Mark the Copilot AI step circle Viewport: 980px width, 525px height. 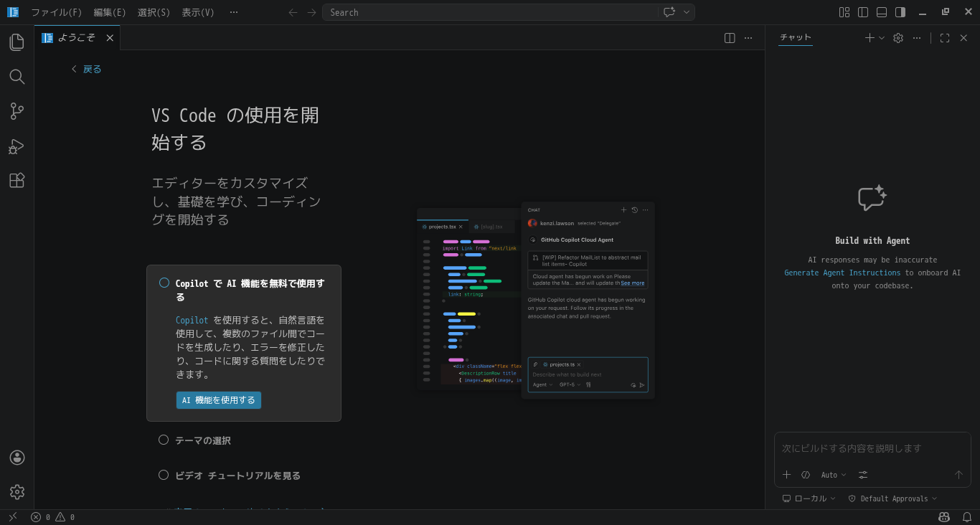coord(164,283)
